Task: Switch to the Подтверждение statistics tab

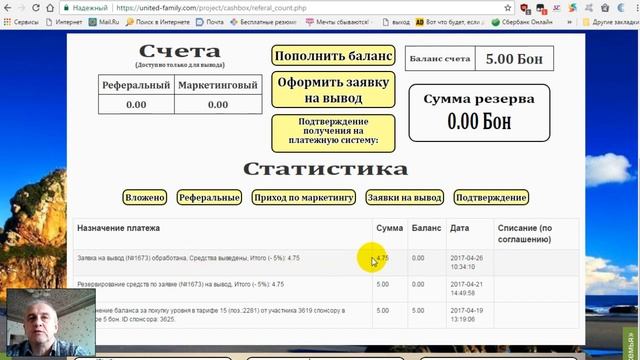Action: [491, 197]
